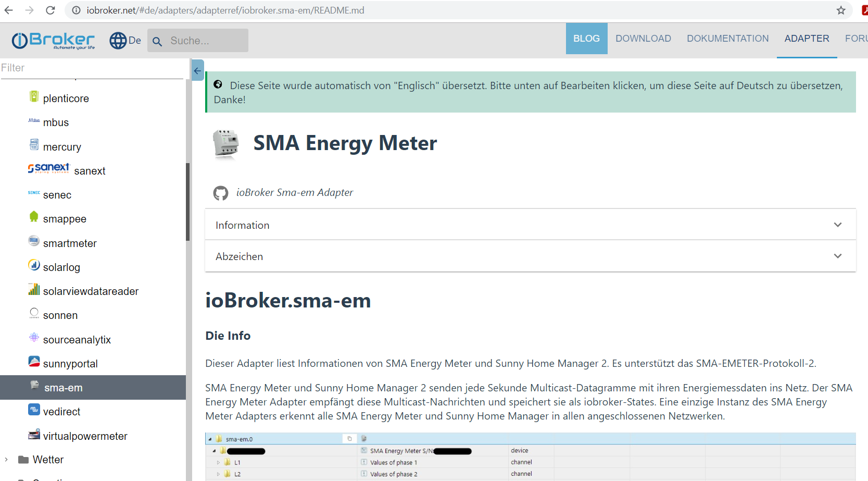Expand the Abzeichen panel
Screen dimensions: 868x481
pos(530,256)
